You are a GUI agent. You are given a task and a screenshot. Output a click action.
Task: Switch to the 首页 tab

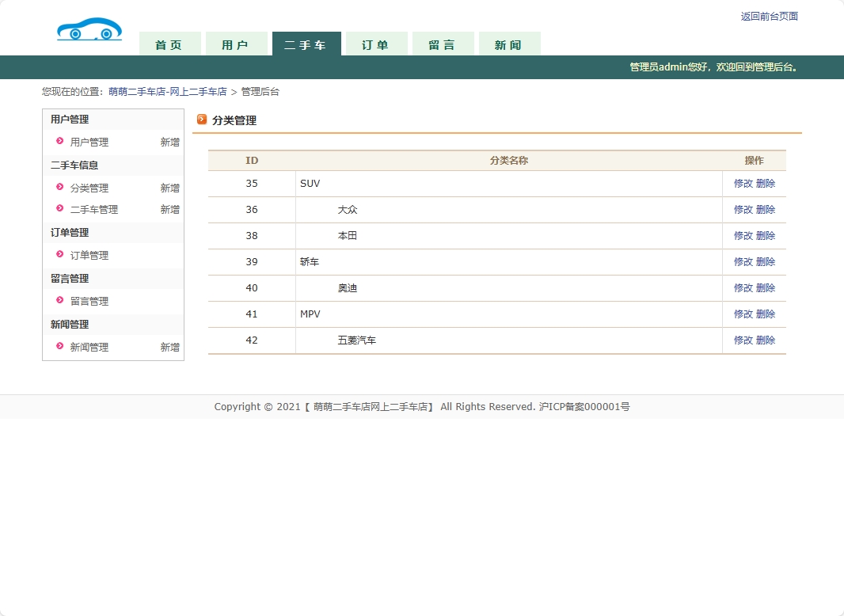point(169,44)
